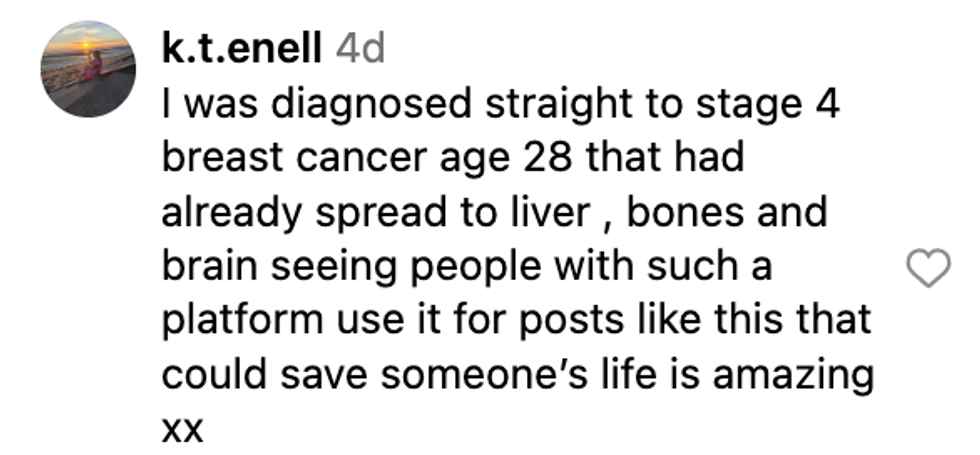Click the comment line starting "I was diagnosed"

point(499,104)
